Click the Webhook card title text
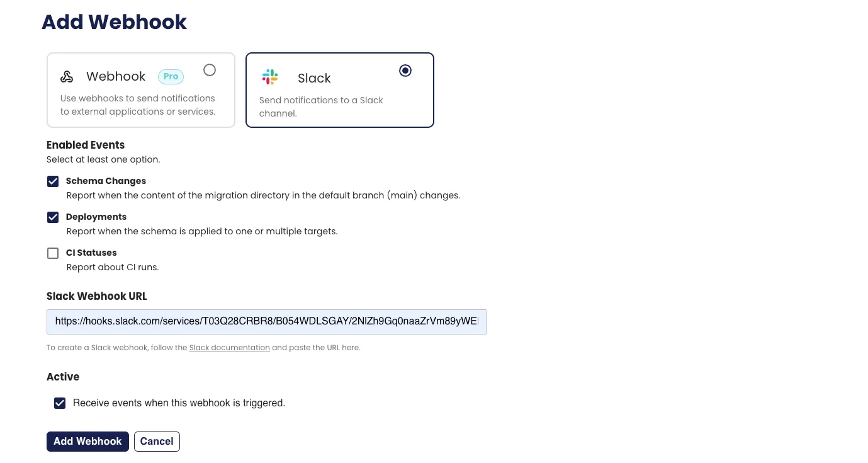The width and height of the screenshot is (868, 463). (x=116, y=76)
